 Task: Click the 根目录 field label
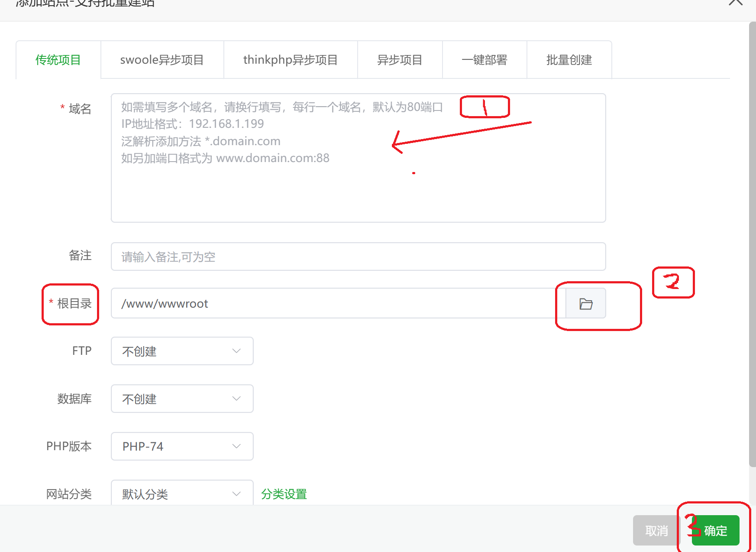coord(74,303)
